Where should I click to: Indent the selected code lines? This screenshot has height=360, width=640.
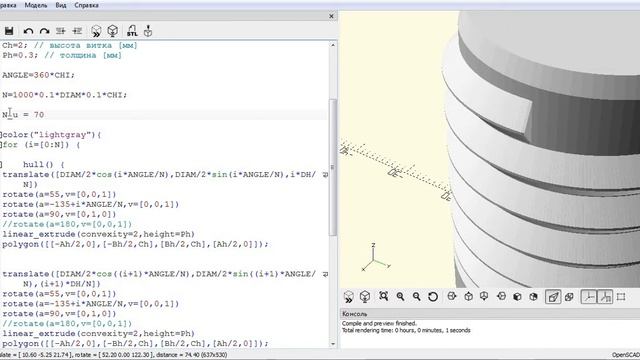coord(77,31)
